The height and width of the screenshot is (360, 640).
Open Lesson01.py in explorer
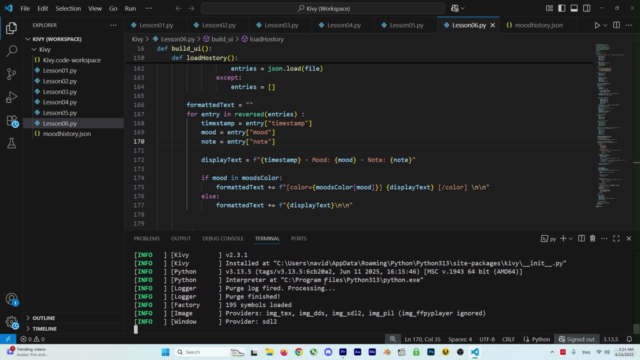coord(60,71)
